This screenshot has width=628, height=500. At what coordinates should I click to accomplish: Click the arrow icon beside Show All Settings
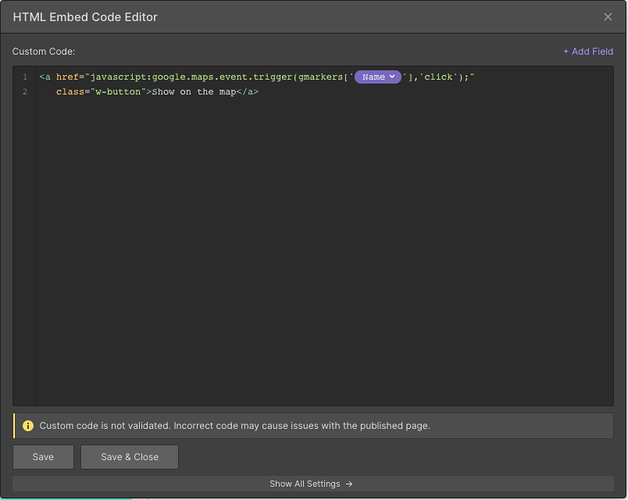click(x=349, y=484)
